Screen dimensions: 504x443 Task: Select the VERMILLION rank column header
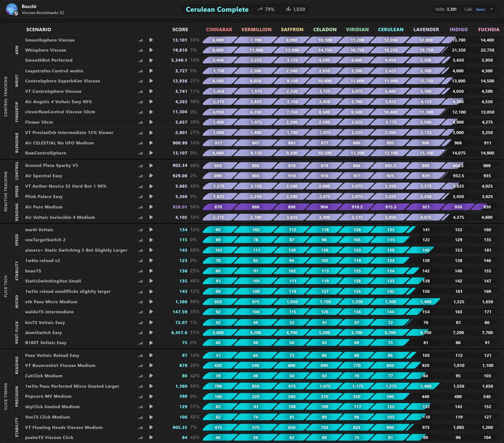point(256,30)
